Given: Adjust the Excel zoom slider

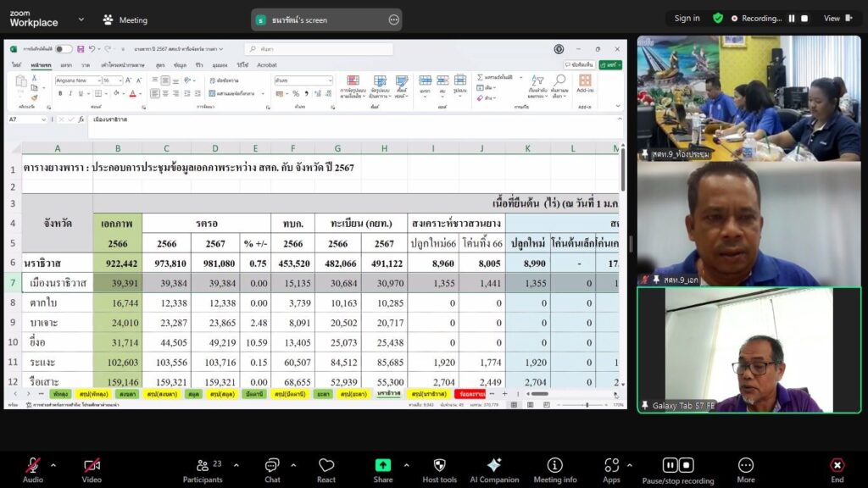Looking at the screenshot, I should point(587,405).
